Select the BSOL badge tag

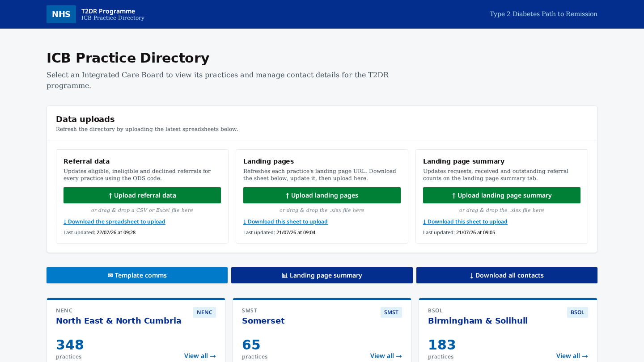[577, 312]
